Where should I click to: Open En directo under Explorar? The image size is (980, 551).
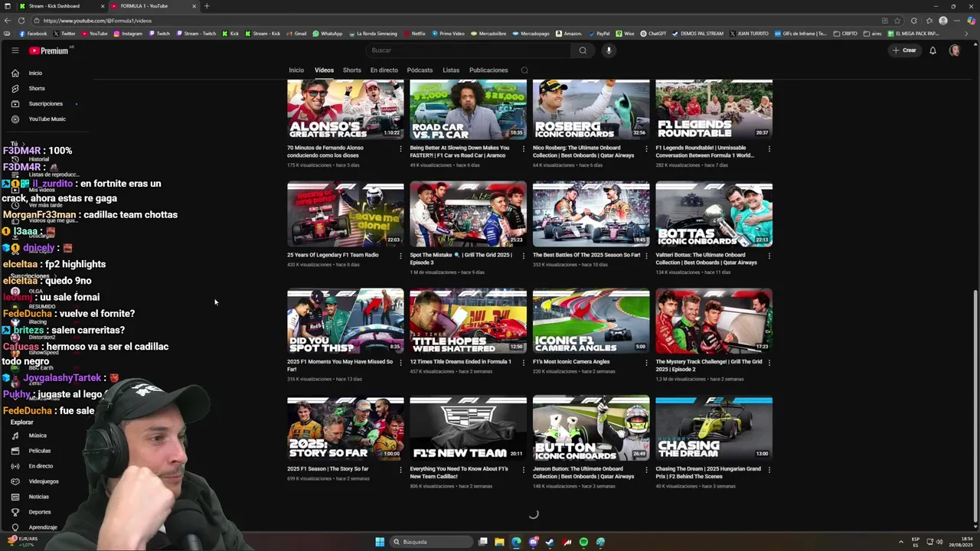point(41,466)
